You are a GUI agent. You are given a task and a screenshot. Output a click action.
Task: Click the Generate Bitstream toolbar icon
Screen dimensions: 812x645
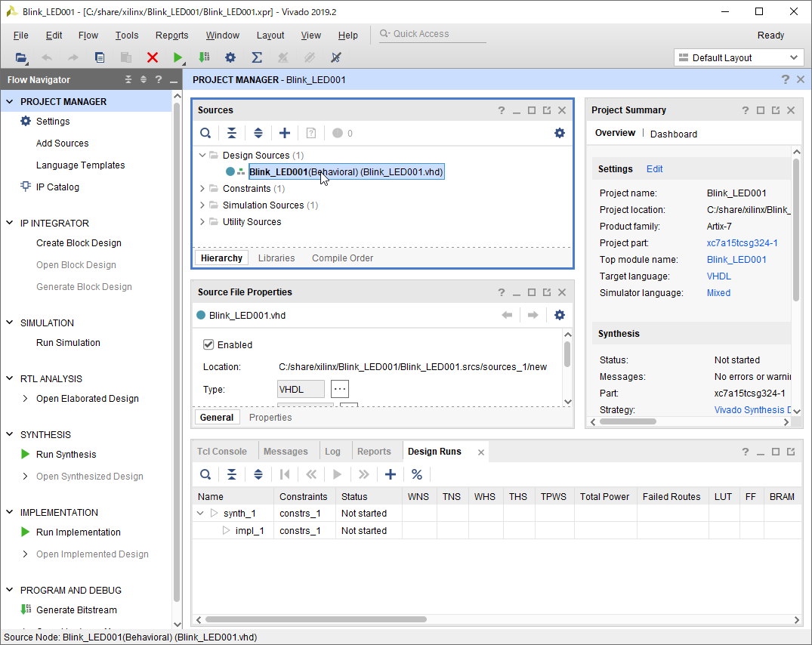tap(204, 57)
